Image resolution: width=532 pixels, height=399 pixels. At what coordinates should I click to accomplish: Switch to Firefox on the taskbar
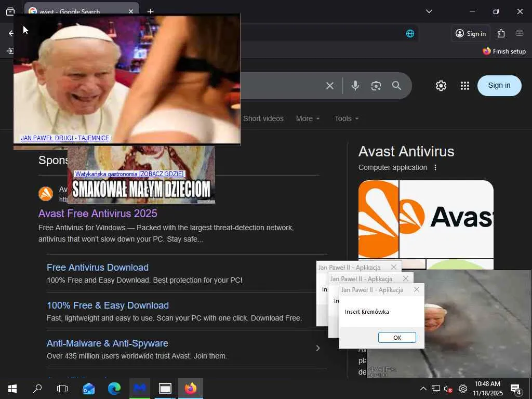(x=191, y=389)
